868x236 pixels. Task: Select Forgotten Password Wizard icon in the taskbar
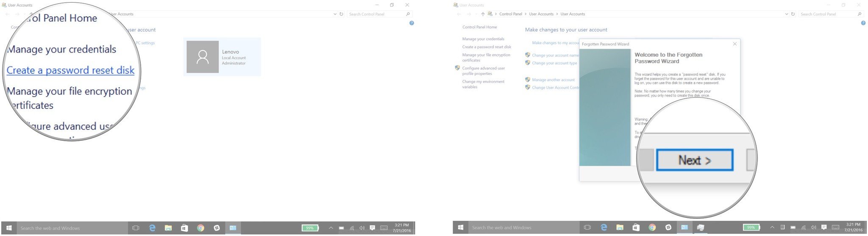click(x=701, y=228)
